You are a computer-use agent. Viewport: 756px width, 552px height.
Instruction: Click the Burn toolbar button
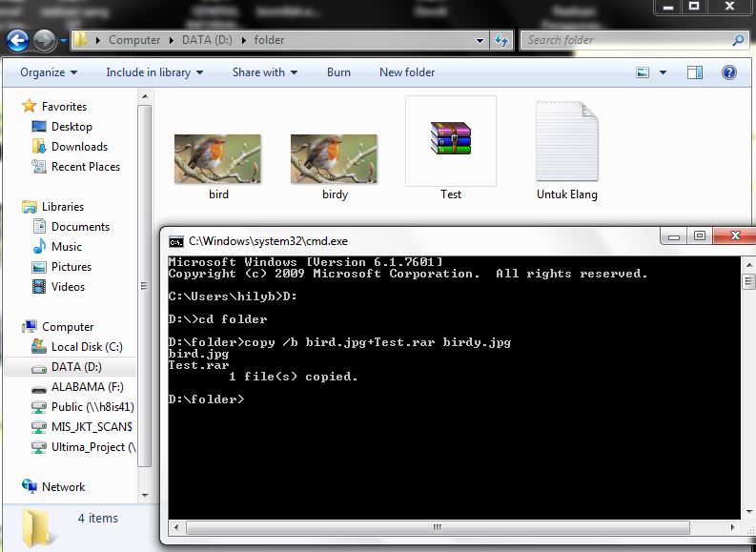tap(338, 72)
